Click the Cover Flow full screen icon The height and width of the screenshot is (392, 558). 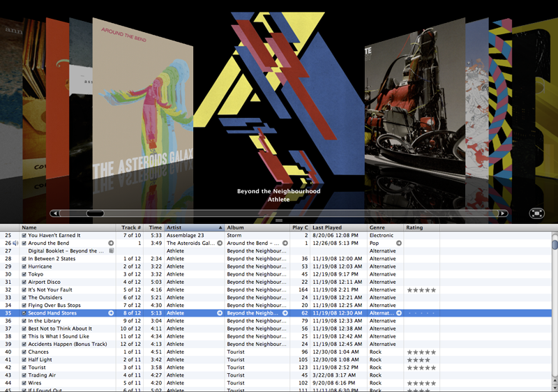(536, 213)
